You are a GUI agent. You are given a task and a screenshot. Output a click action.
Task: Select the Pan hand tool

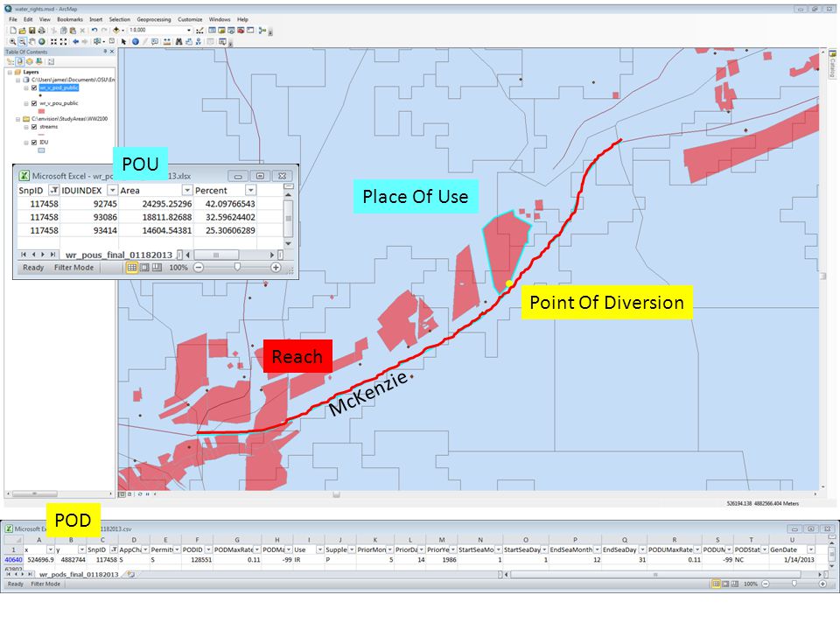point(32,42)
